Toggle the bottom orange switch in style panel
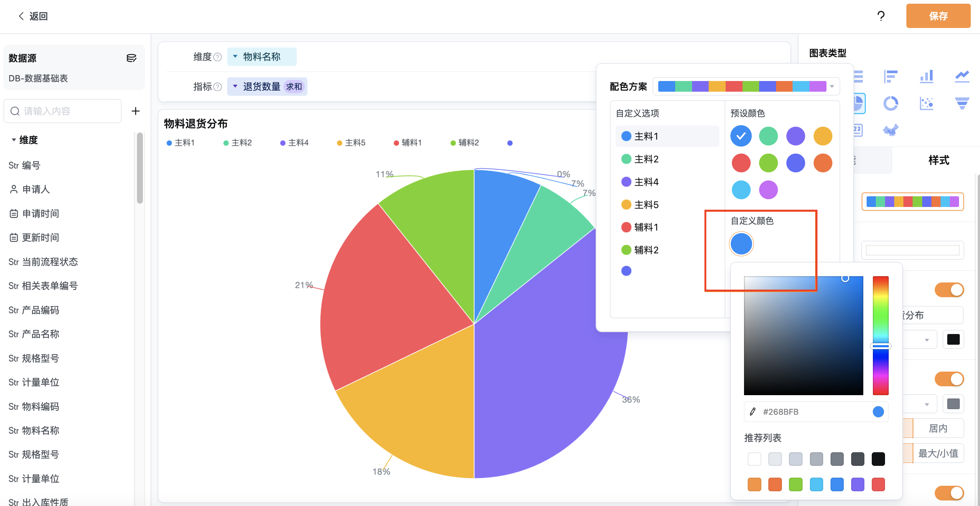Viewport: 980px width, 506px height. 949,493
